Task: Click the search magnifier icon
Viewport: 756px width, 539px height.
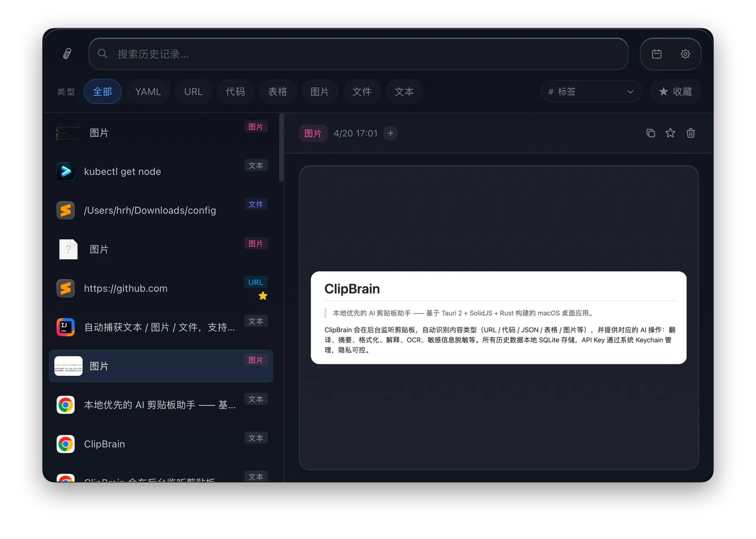Action: (103, 54)
